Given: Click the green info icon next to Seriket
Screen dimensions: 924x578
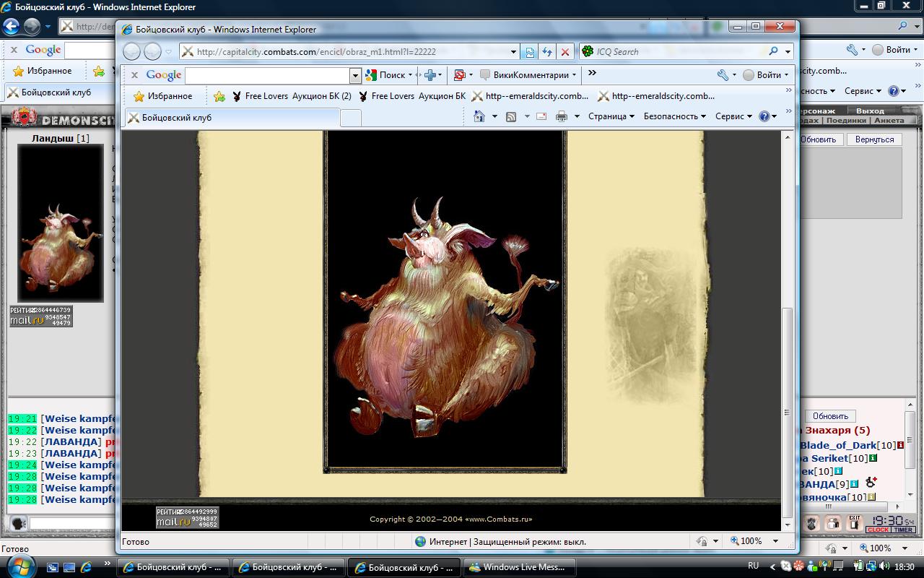Looking at the screenshot, I should [873, 458].
